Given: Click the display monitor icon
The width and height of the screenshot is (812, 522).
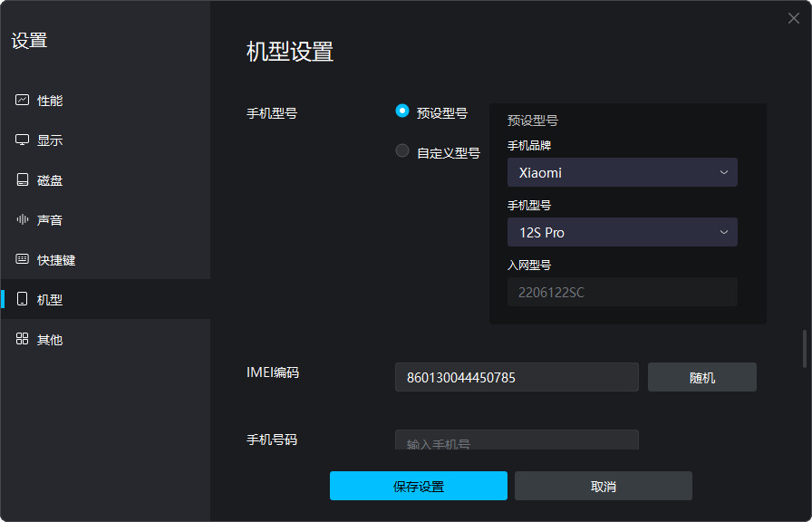Looking at the screenshot, I should 23,140.
